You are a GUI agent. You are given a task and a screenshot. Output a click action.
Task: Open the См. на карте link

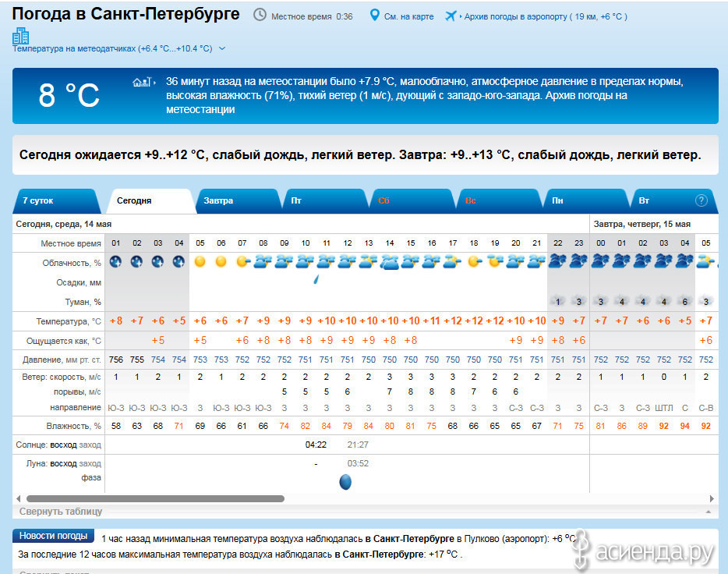(408, 16)
